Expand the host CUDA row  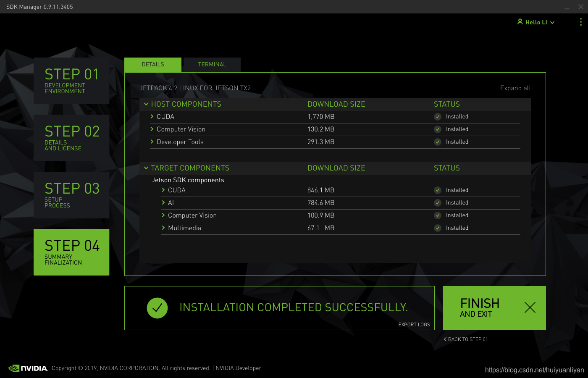152,116
